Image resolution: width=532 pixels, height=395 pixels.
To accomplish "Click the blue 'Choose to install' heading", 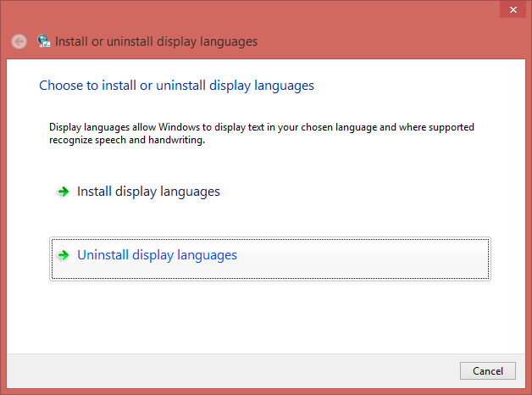I will (x=176, y=86).
